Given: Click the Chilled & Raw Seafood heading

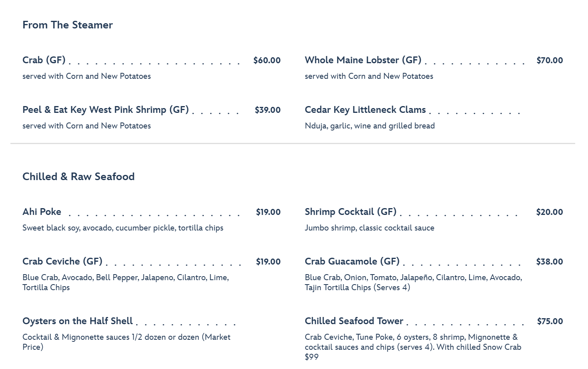Looking at the screenshot, I should tap(79, 176).
